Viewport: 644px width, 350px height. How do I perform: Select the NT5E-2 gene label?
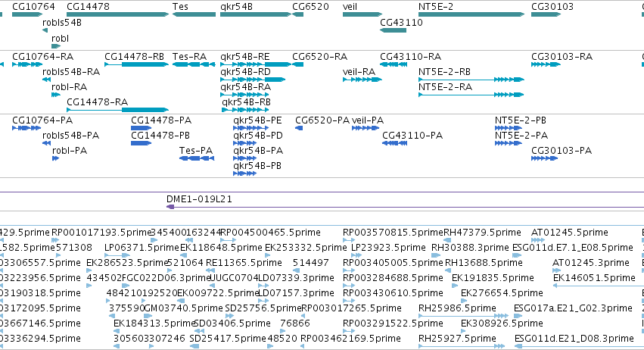tap(436, 7)
